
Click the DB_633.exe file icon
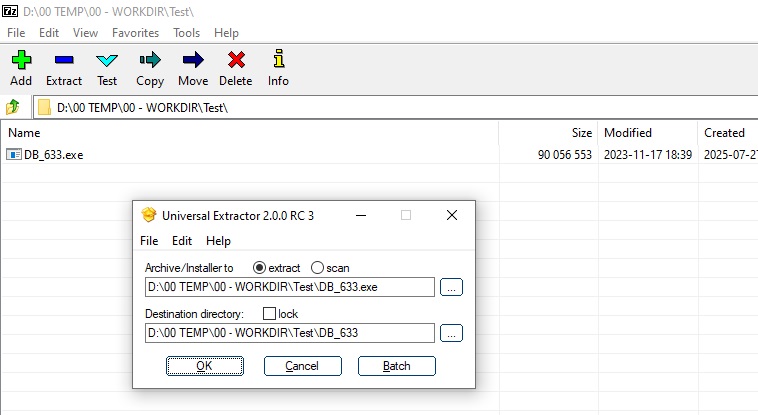tap(14, 155)
